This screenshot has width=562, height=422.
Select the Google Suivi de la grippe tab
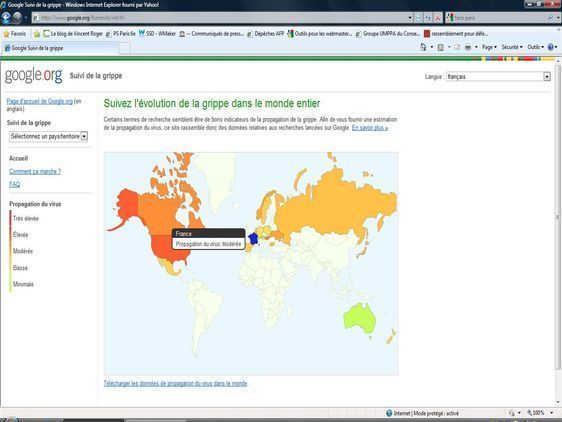pyautogui.click(x=60, y=48)
